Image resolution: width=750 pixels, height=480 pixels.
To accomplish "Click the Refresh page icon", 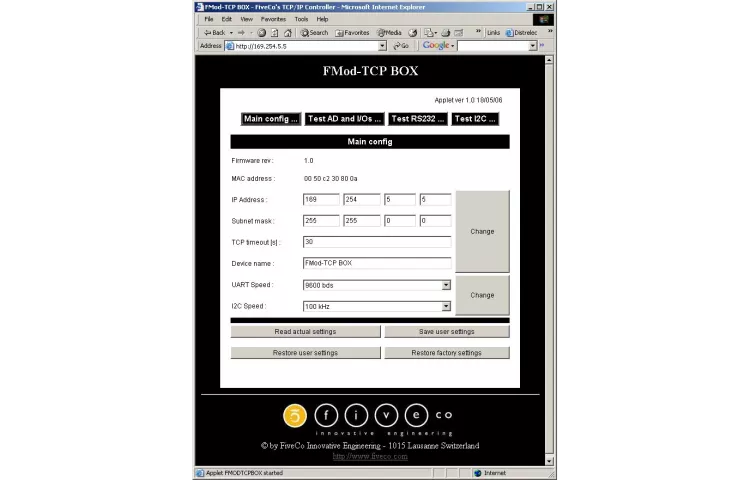I will point(275,32).
